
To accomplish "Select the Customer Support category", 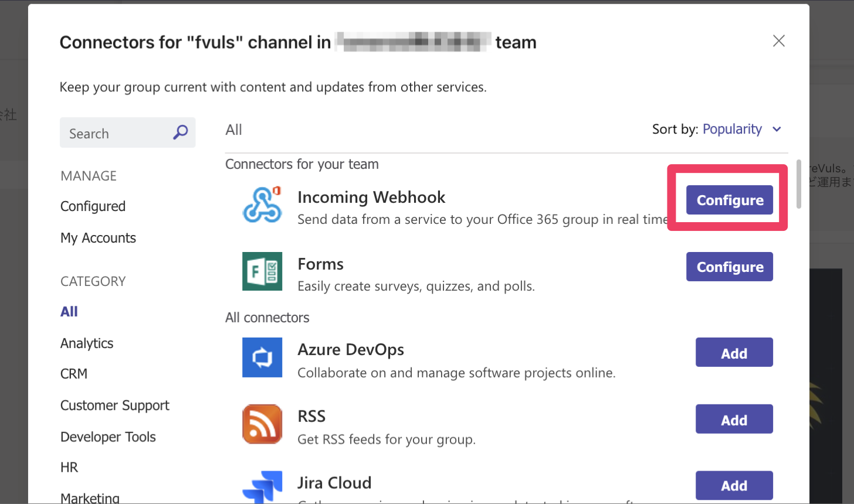I will 115,406.
